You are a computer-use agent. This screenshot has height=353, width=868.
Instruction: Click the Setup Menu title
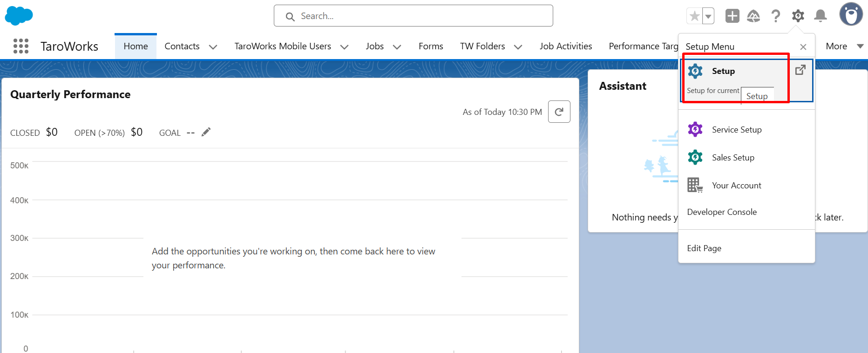coord(710,47)
